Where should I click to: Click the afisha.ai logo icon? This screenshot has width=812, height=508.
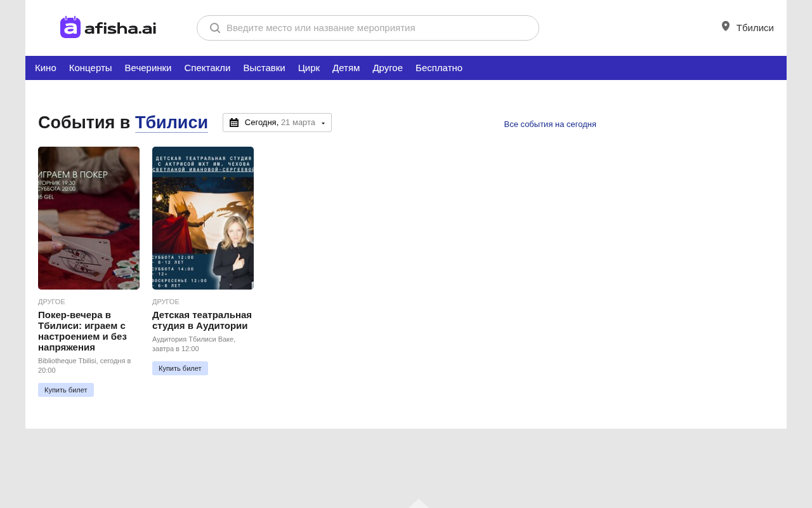click(x=70, y=27)
